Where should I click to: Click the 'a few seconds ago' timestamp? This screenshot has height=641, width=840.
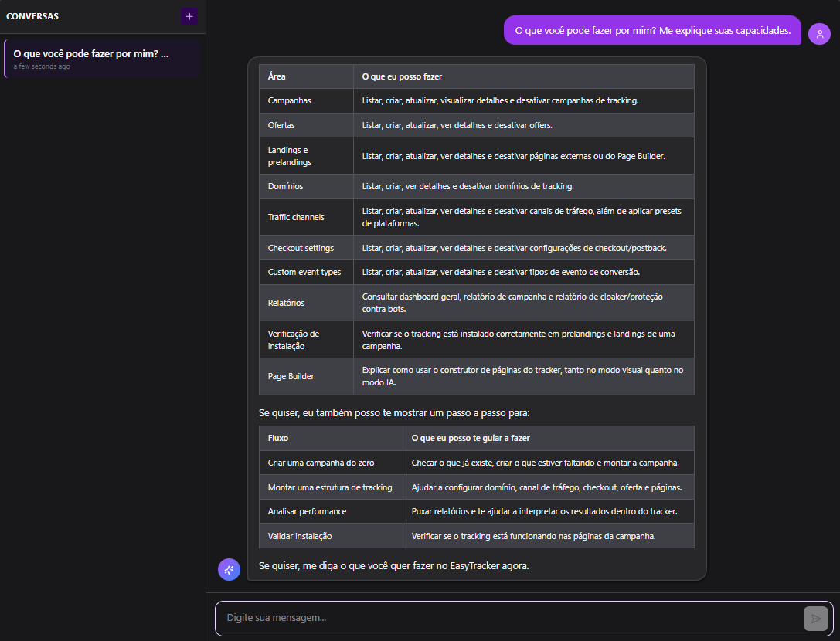point(42,66)
